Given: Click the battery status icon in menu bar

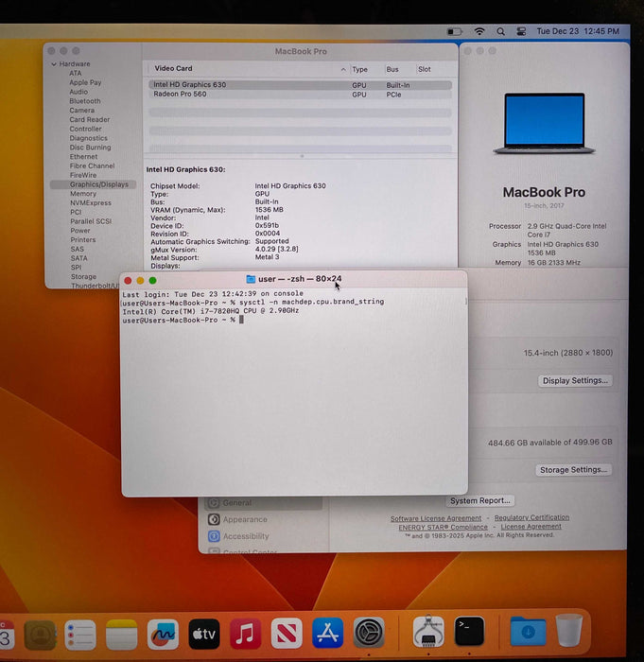Looking at the screenshot, I should point(454,31).
